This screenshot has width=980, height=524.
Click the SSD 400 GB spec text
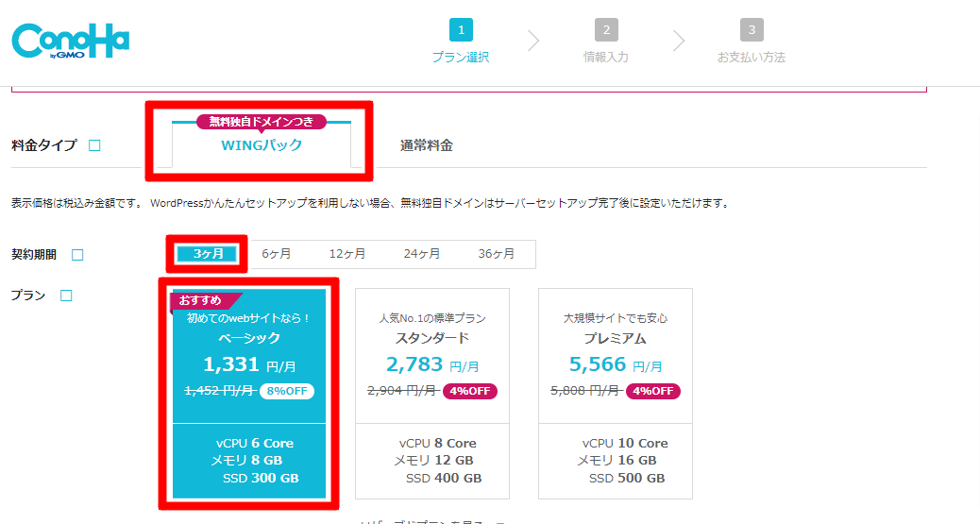click(x=444, y=479)
